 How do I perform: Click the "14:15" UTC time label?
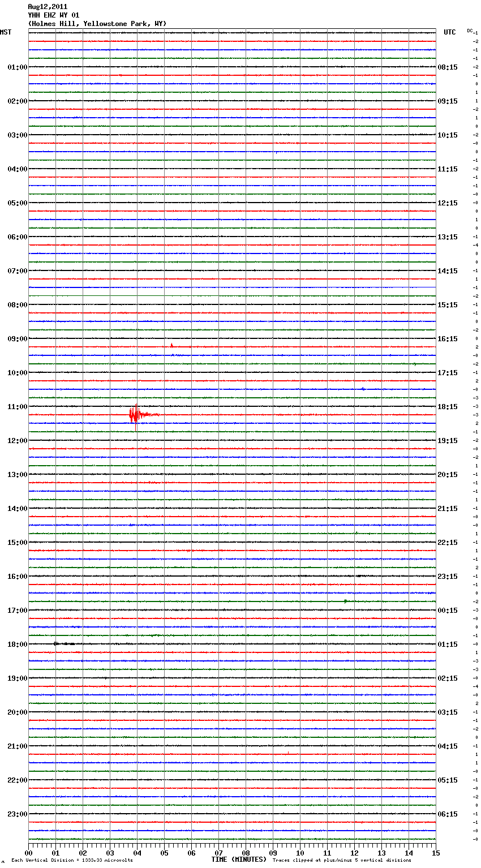448,271
